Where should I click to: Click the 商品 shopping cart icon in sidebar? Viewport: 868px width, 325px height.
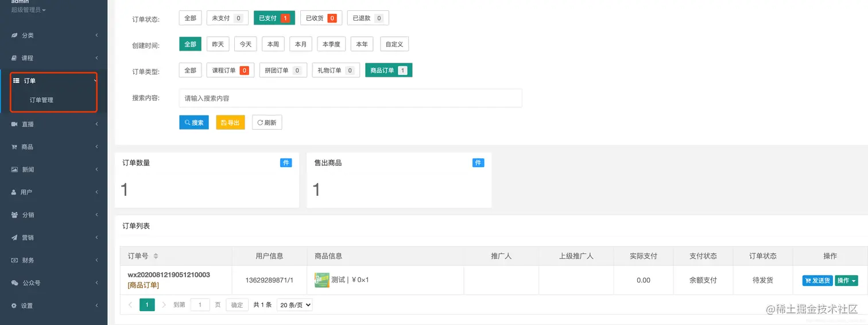coord(14,147)
